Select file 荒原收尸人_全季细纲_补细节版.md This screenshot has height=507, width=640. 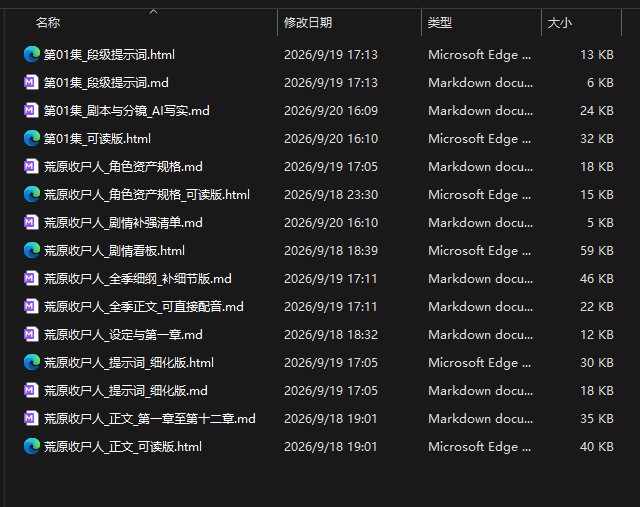point(138,278)
